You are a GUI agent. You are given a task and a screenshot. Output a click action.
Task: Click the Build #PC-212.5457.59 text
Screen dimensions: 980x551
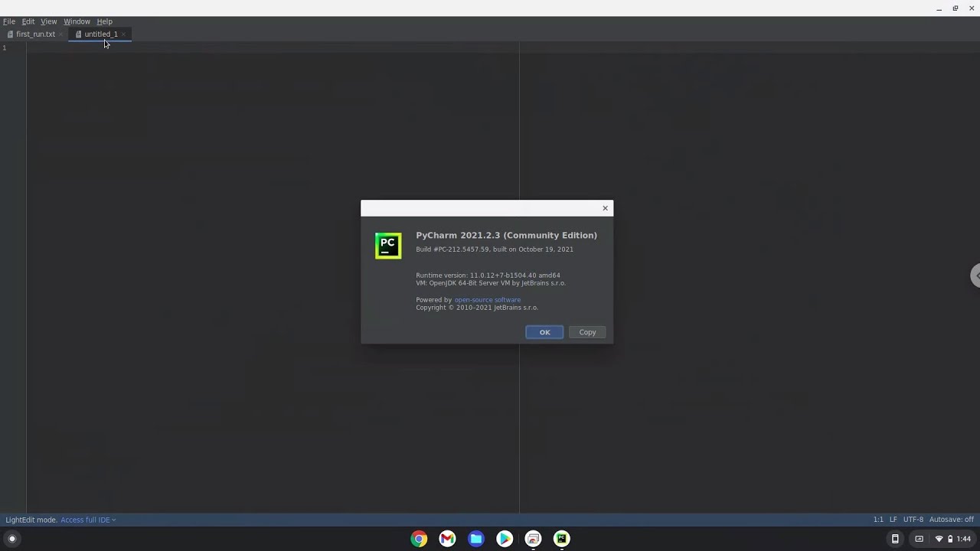tap(495, 249)
